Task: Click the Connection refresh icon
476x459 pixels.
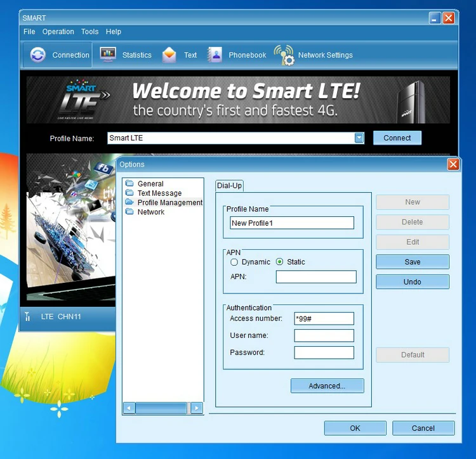Action: click(x=38, y=55)
